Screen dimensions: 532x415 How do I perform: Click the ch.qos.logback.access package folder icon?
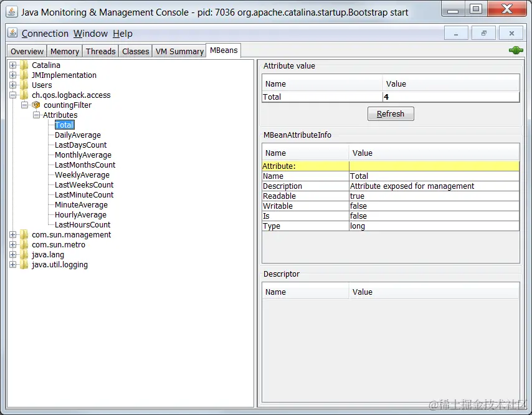[23, 95]
